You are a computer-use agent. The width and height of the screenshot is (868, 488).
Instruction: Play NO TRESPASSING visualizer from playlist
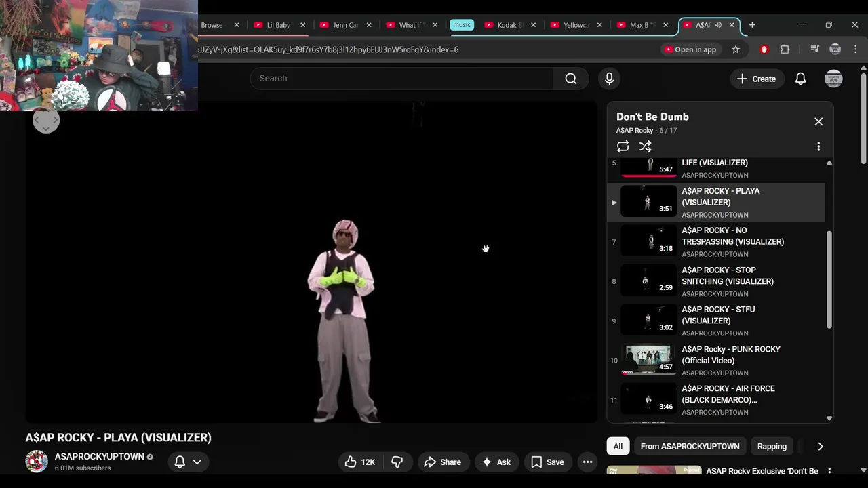pos(716,242)
